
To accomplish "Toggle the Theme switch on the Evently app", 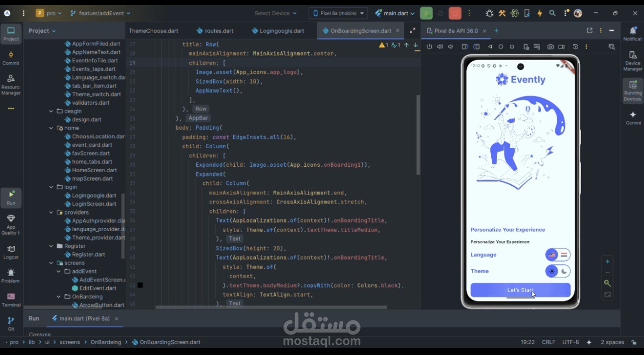I will tap(558, 271).
